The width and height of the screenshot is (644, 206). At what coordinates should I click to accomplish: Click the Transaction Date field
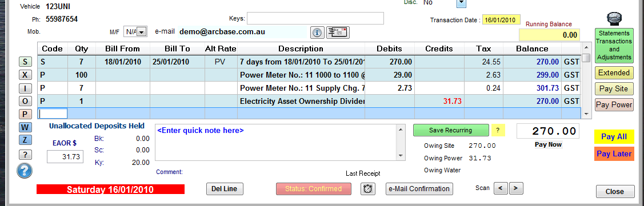pos(502,20)
